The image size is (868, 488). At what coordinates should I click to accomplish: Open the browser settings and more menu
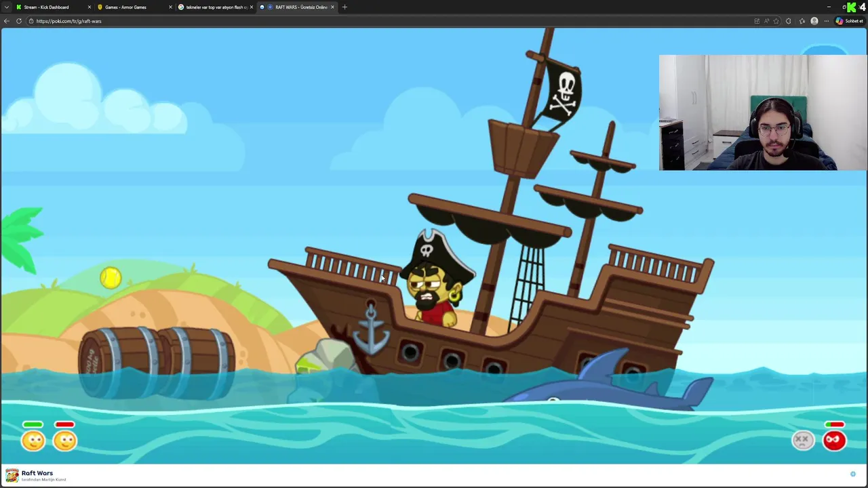click(x=826, y=21)
